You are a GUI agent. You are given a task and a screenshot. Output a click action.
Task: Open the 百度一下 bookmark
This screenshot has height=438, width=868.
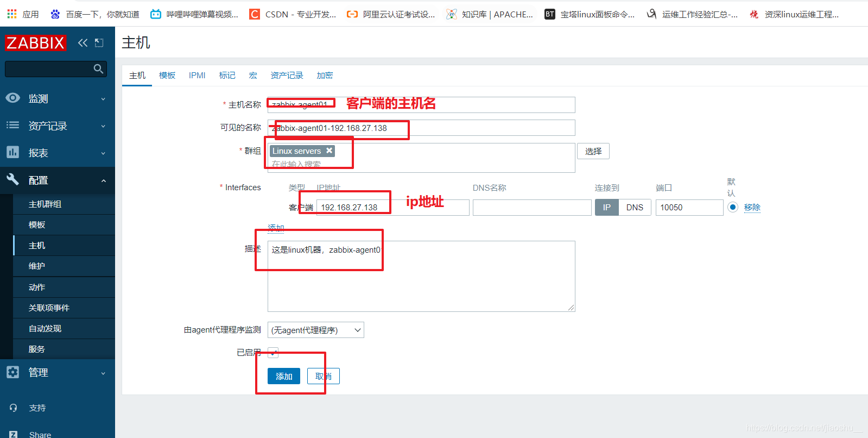click(x=94, y=14)
